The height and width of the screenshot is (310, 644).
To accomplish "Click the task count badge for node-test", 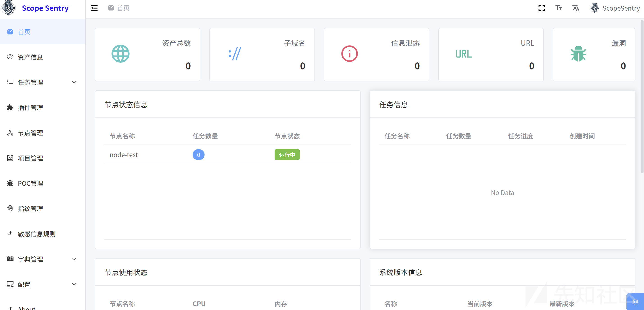I will [x=198, y=155].
